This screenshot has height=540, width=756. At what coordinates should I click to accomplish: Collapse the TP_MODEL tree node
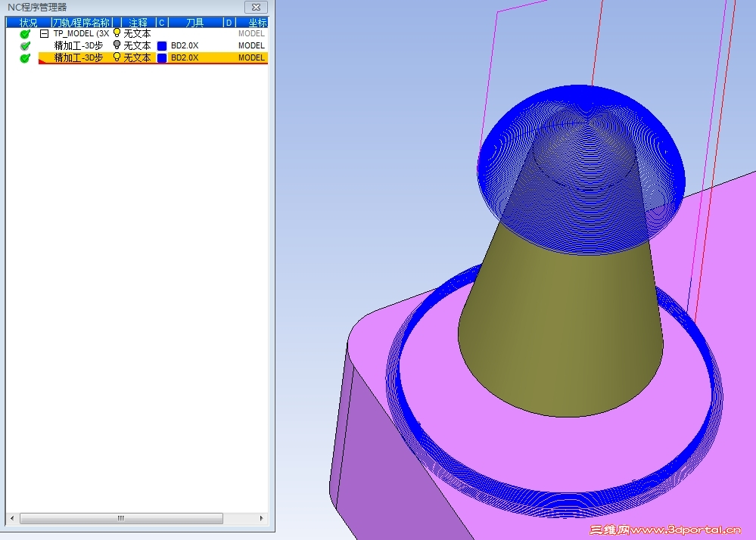(45, 34)
